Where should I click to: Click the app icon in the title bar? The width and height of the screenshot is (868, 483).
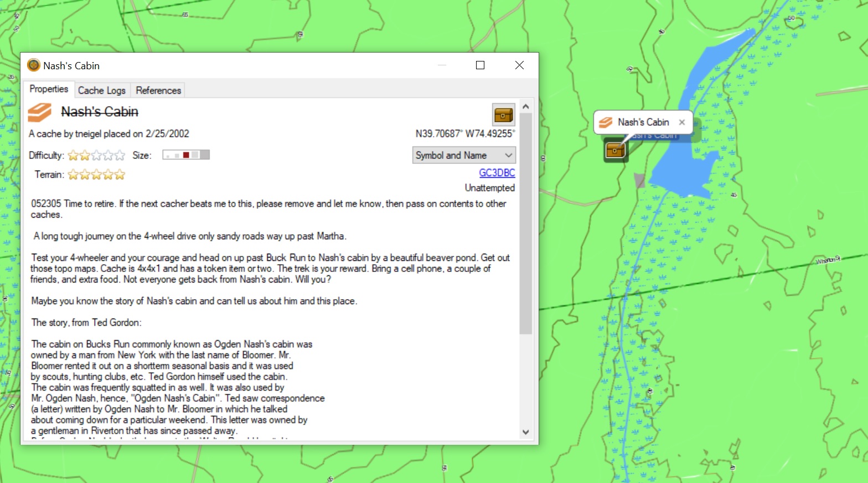click(34, 65)
